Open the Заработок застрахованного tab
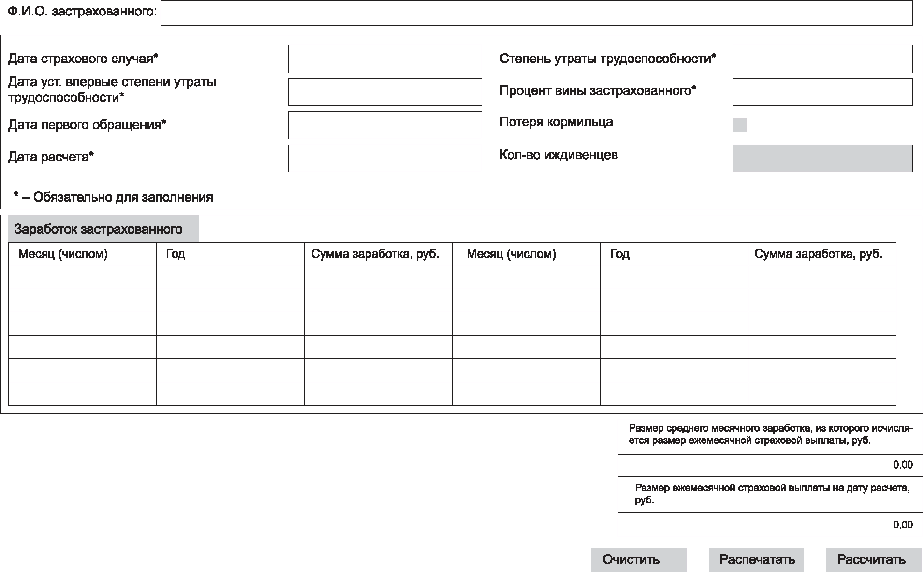Image resolution: width=924 pixels, height=572 pixels. [x=103, y=229]
